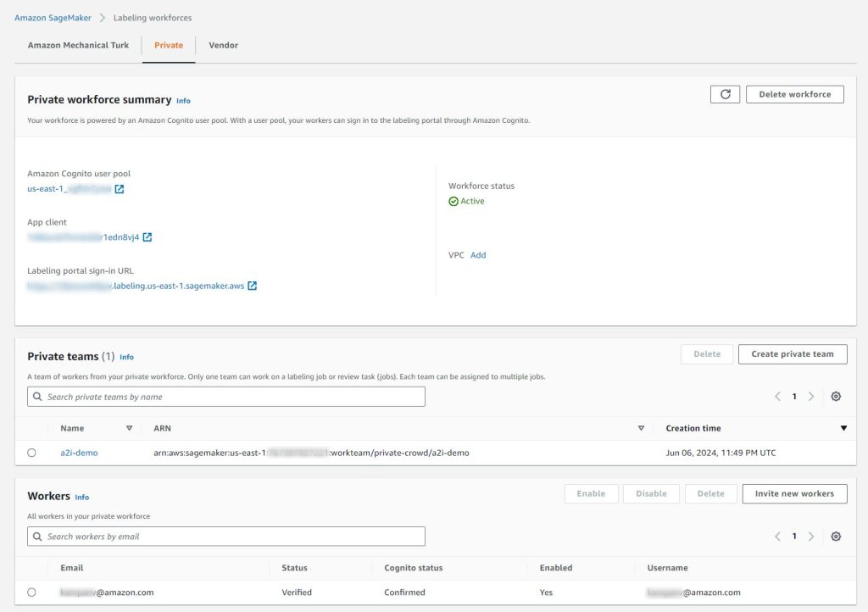Select the amazon.com worker radio button
The width and height of the screenshot is (868, 612).
(x=31, y=592)
